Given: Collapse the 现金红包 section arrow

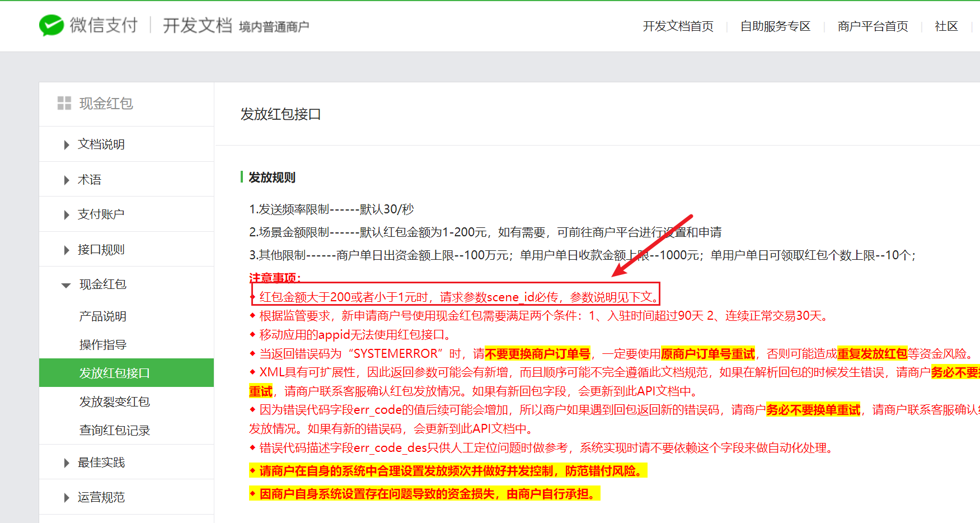Looking at the screenshot, I should point(66,285).
